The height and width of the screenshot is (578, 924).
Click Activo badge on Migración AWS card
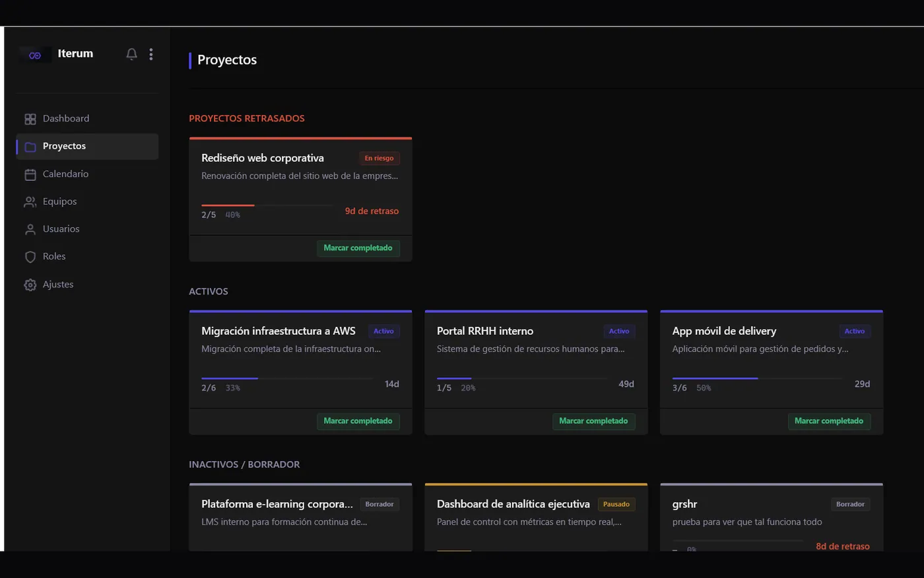click(384, 332)
